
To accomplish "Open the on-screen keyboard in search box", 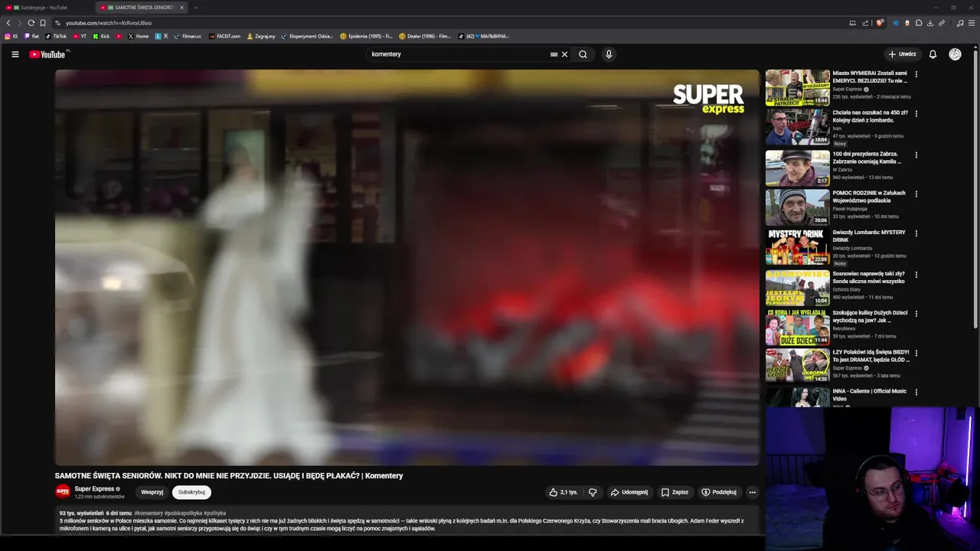I will coord(554,54).
